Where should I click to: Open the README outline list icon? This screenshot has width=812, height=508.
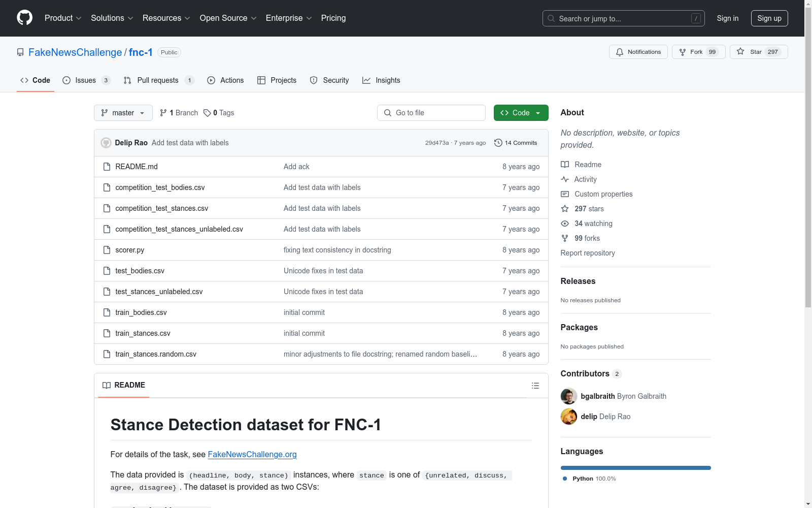[x=535, y=386]
